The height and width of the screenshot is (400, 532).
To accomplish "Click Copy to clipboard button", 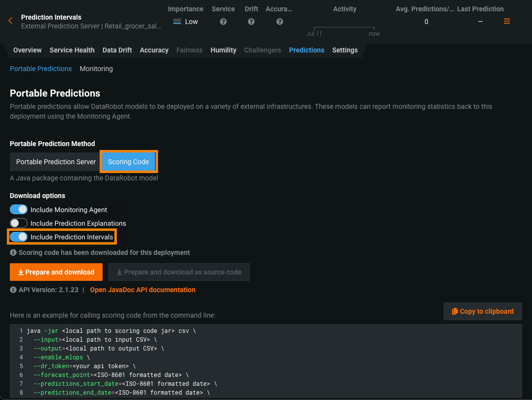I will [482, 311].
